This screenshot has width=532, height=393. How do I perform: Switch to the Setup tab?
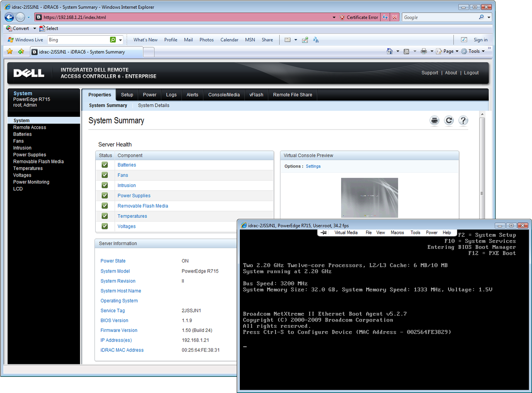(127, 95)
